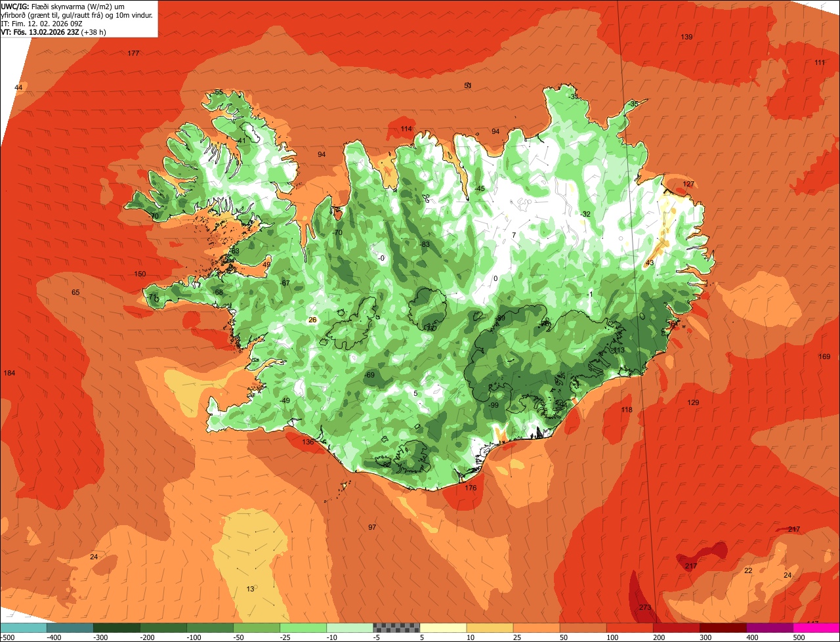Click the map value 111
The height and width of the screenshot is (642, 840).
pos(820,62)
